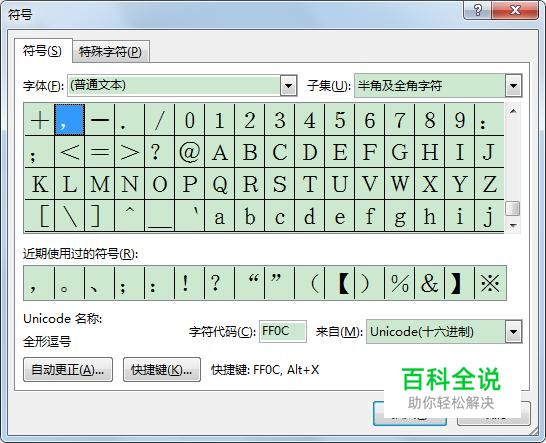Click the 字体 (普通文本) combo box

[182, 85]
